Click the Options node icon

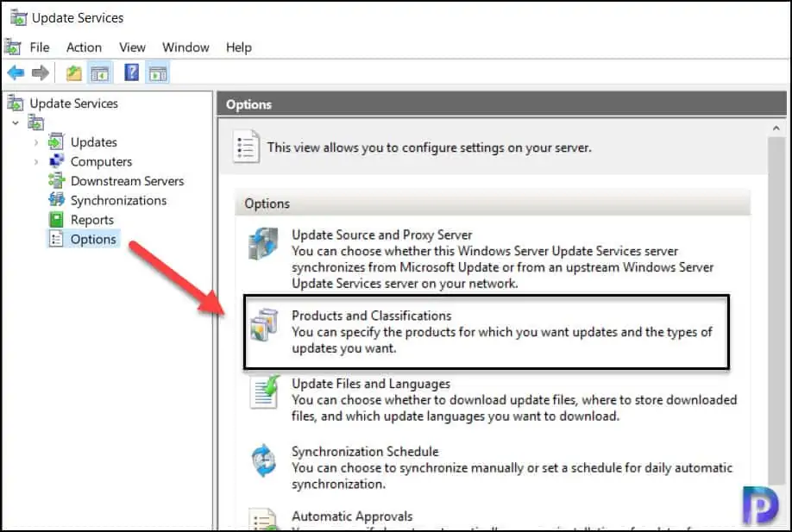(56, 239)
